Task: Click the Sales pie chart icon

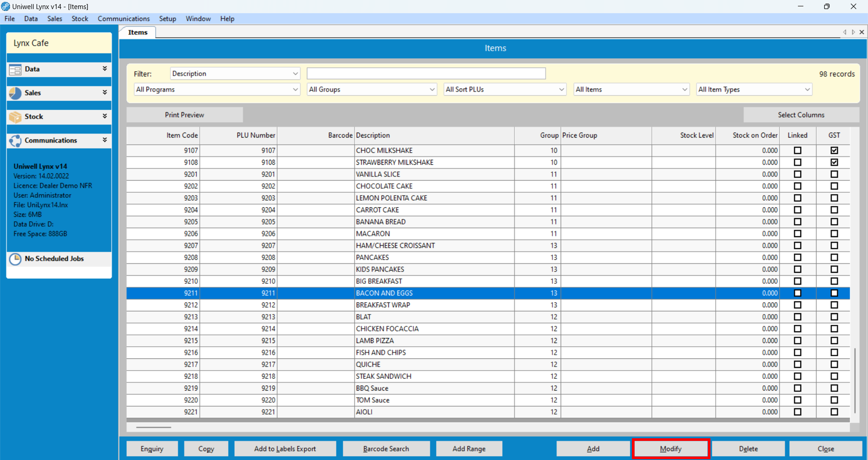Action: [x=15, y=93]
